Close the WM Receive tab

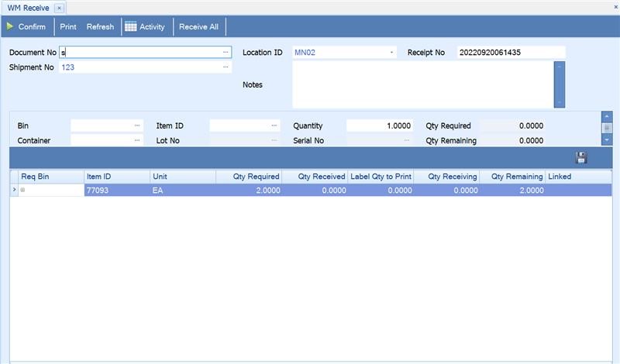(59, 7)
